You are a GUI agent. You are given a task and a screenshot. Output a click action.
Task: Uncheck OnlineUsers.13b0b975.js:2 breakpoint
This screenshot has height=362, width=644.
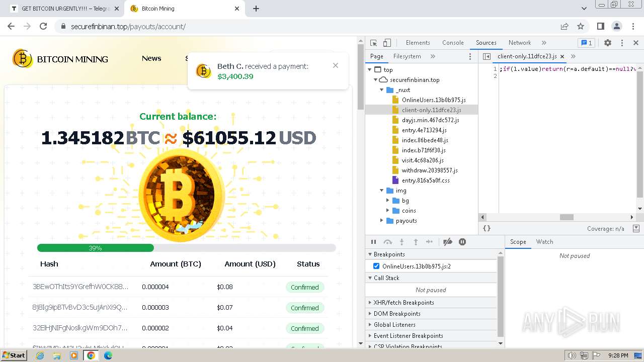tap(376, 266)
